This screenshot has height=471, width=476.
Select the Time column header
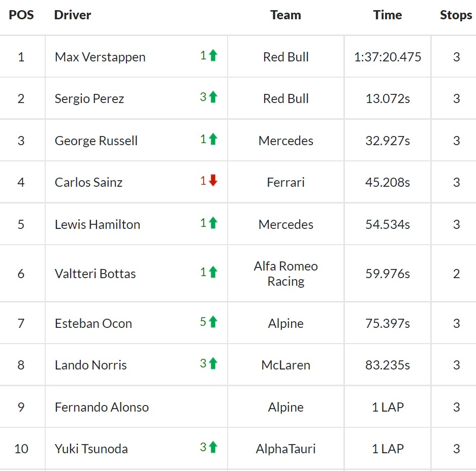[388, 15]
